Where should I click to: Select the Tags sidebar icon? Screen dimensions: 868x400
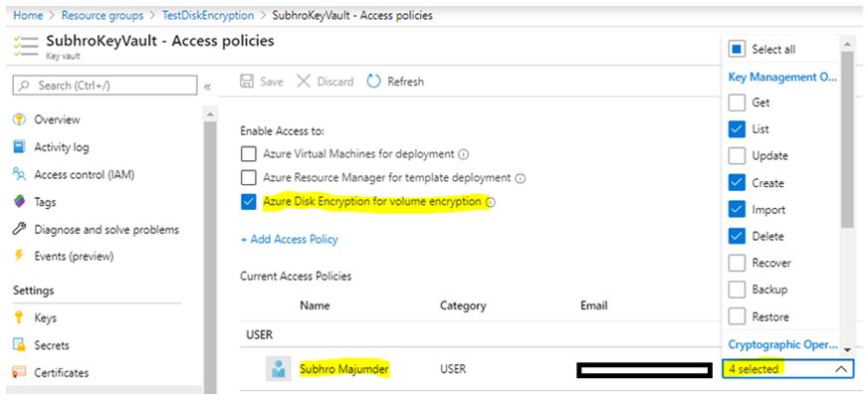pyautogui.click(x=19, y=202)
